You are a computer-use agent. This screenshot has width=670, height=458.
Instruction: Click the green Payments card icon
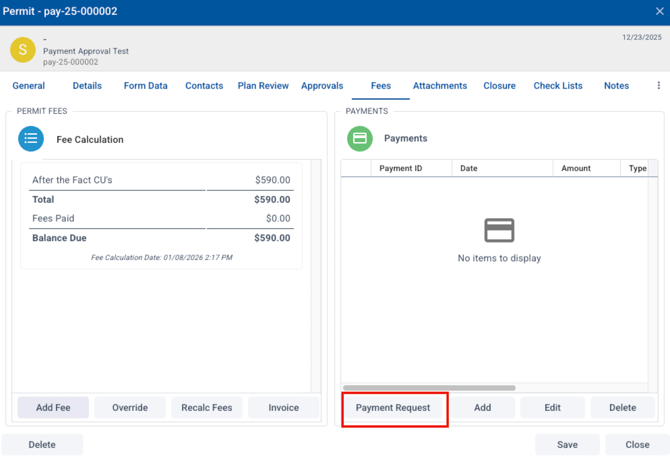click(x=360, y=138)
